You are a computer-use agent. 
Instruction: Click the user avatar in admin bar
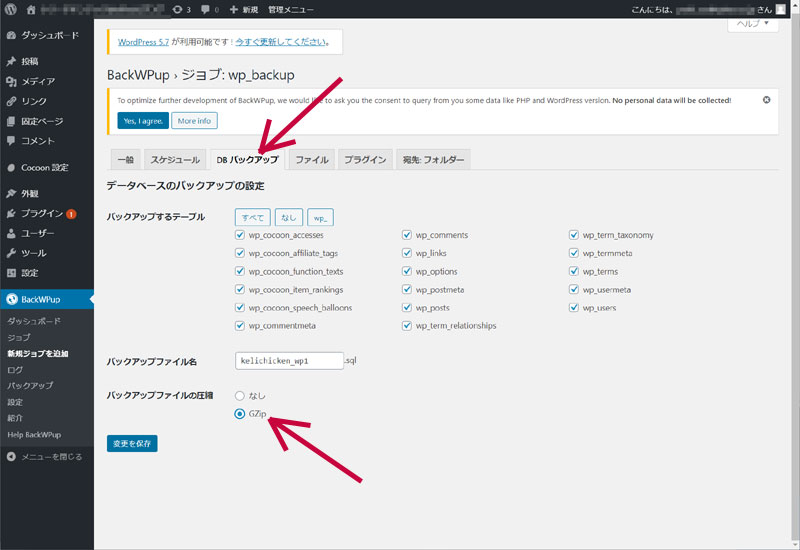click(781, 9)
